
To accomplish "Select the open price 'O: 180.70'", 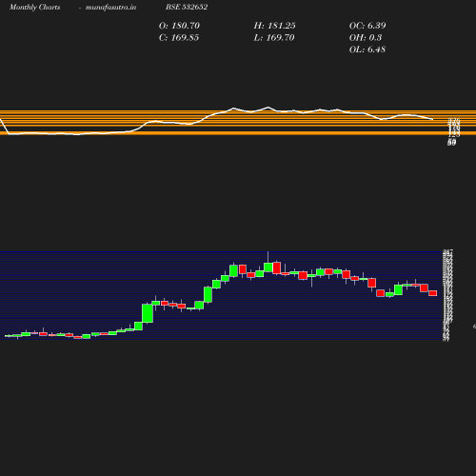I will point(179,26).
